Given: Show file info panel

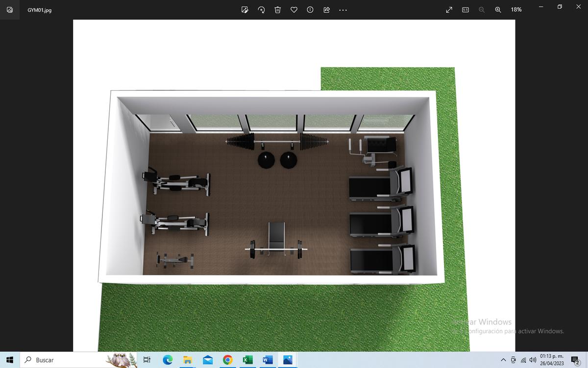Looking at the screenshot, I should click(x=310, y=10).
